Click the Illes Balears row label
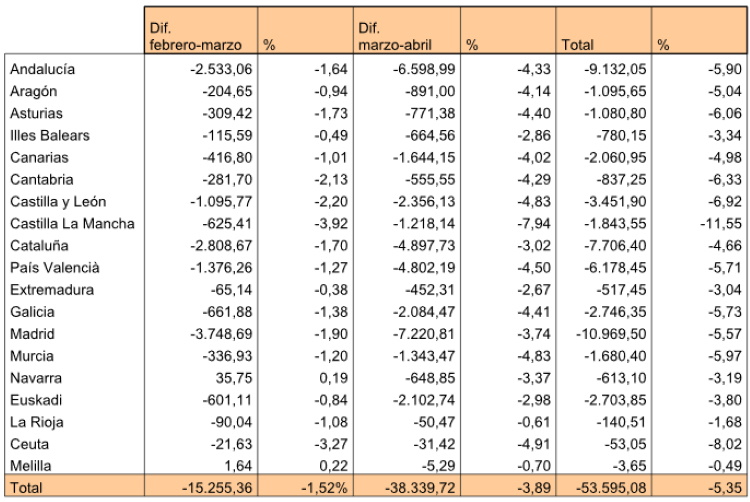Image resolution: width=750 pixels, height=502 pixels. click(50, 135)
